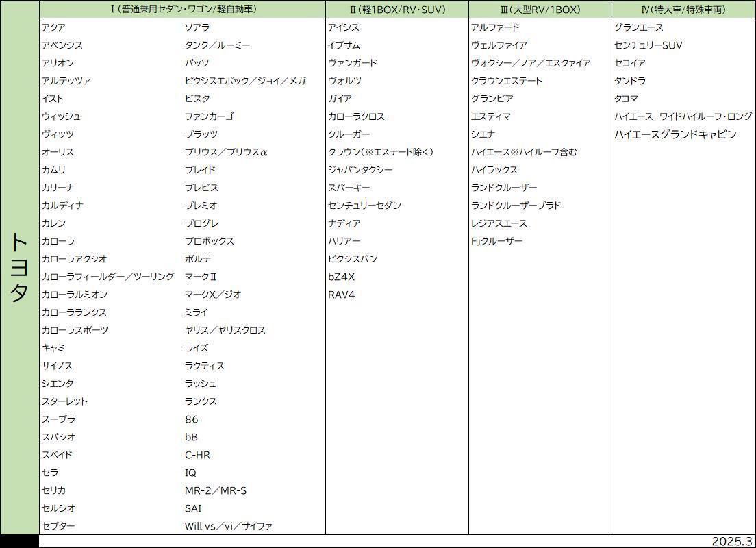Click the トヨタ manufacturer label cell
Screen dimensions: 756x548
tap(19, 267)
